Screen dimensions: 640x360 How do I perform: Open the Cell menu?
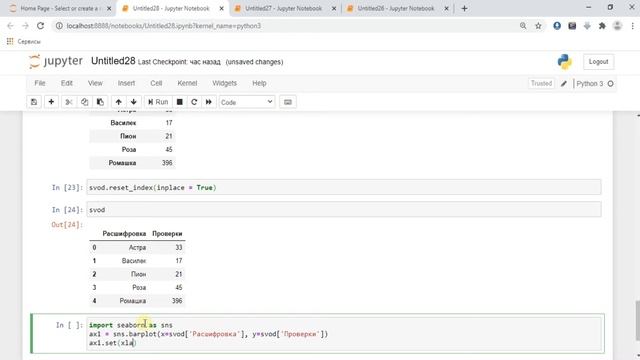coord(156,83)
